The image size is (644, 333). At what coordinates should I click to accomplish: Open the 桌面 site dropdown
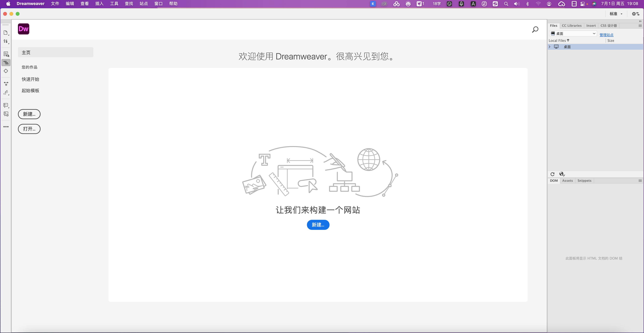pos(573,33)
